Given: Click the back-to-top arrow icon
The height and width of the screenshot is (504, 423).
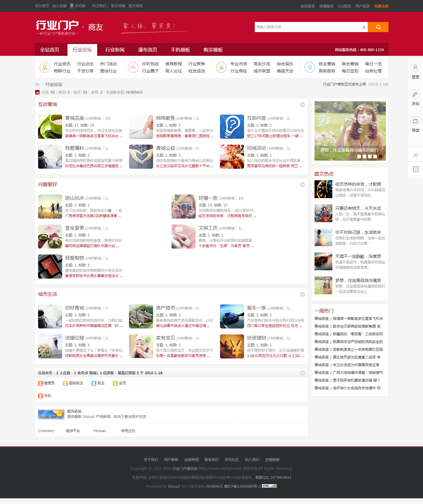Looking at the screenshot, I should (415, 156).
